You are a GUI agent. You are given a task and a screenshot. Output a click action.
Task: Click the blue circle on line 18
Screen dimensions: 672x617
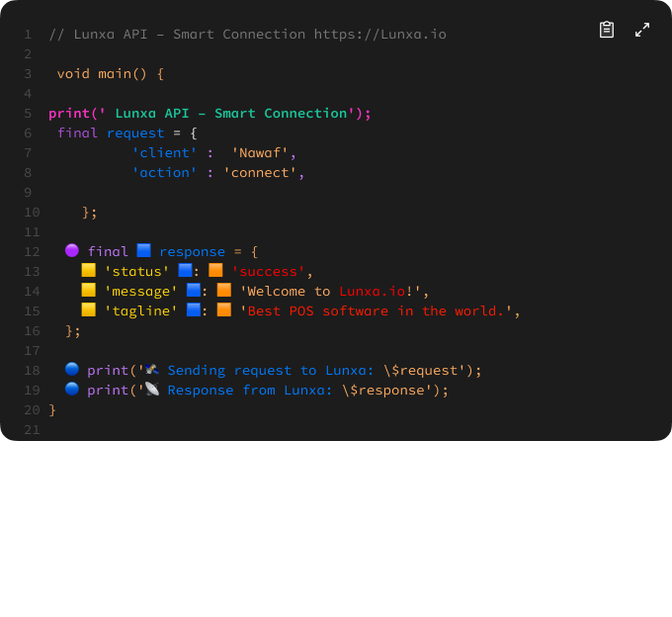[71, 370]
